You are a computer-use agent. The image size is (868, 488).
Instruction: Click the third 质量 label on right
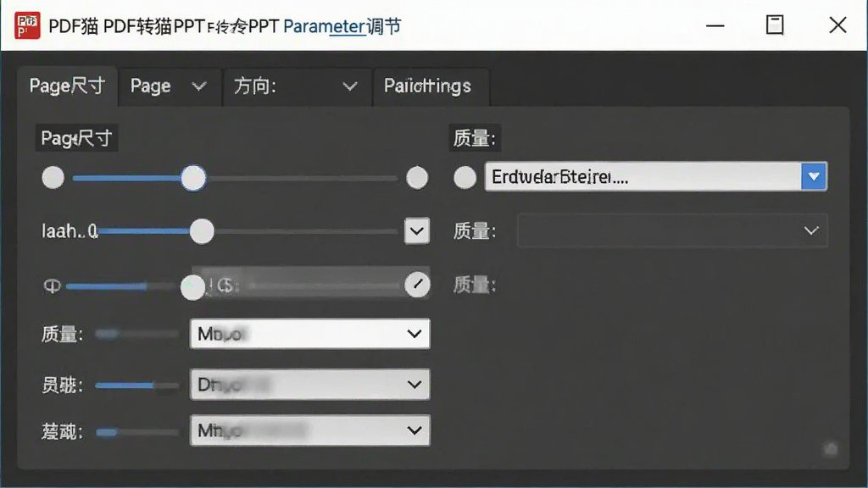pyautogui.click(x=475, y=285)
